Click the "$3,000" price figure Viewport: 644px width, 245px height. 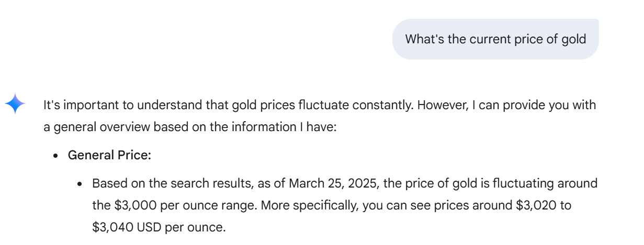[x=134, y=205]
